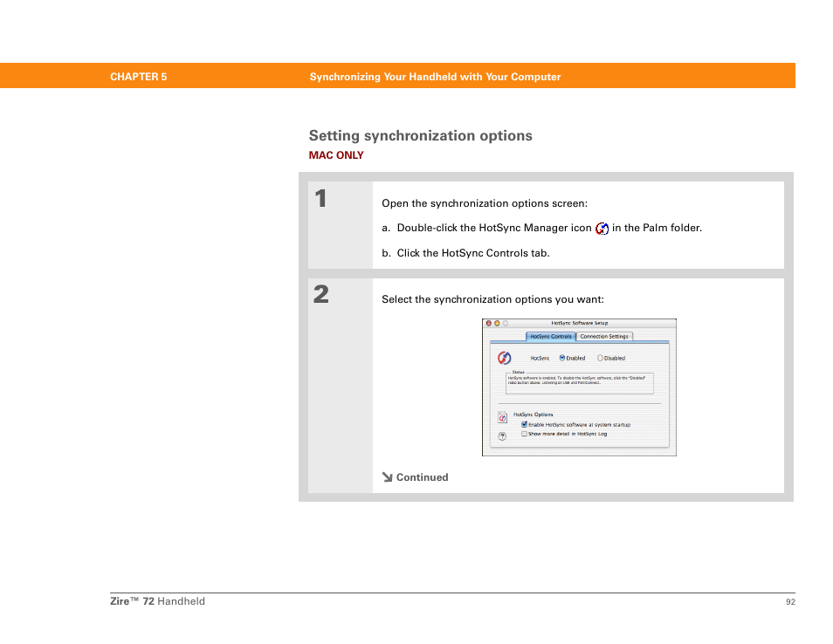Click the MAC ONLY label
This screenshot has height=644, width=833.
point(336,155)
